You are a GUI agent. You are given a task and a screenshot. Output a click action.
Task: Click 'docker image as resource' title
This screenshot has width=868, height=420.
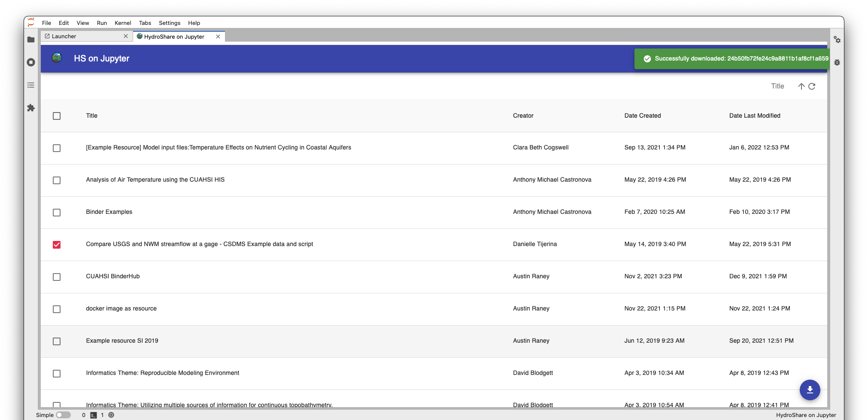point(121,308)
